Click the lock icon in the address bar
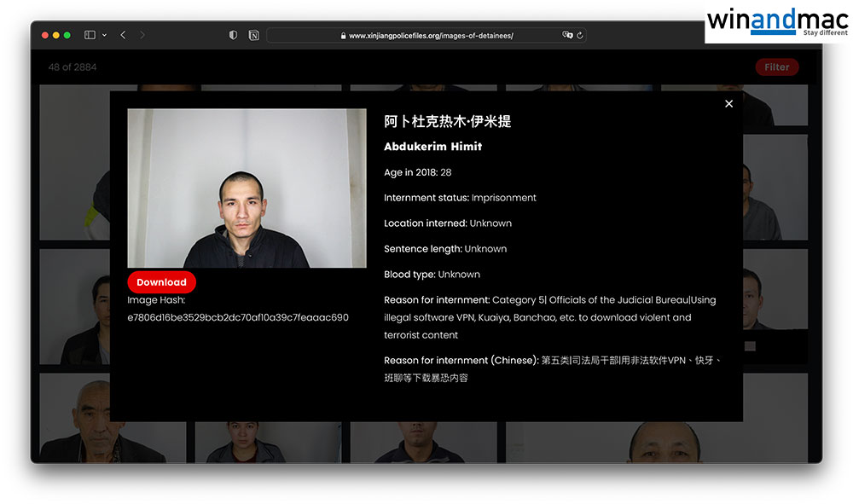This screenshot has width=853, height=504. pyautogui.click(x=344, y=36)
